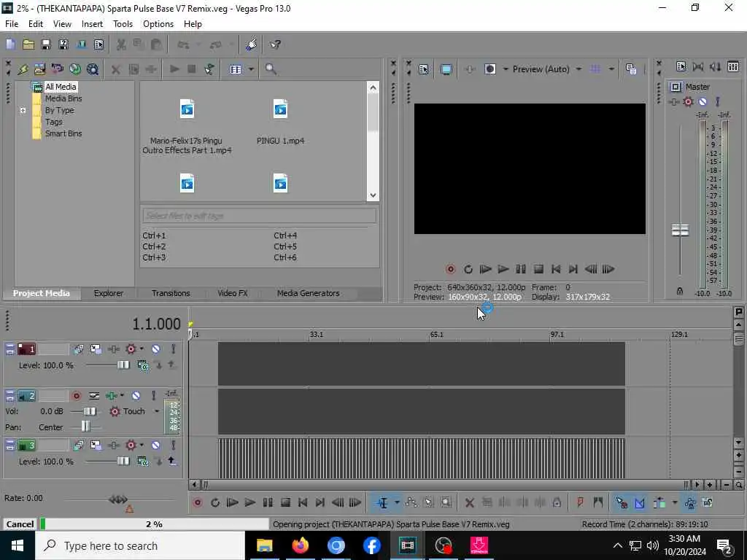747x560 pixels.
Task: Open Master Bus FX gear icon
Action: pyautogui.click(x=688, y=101)
